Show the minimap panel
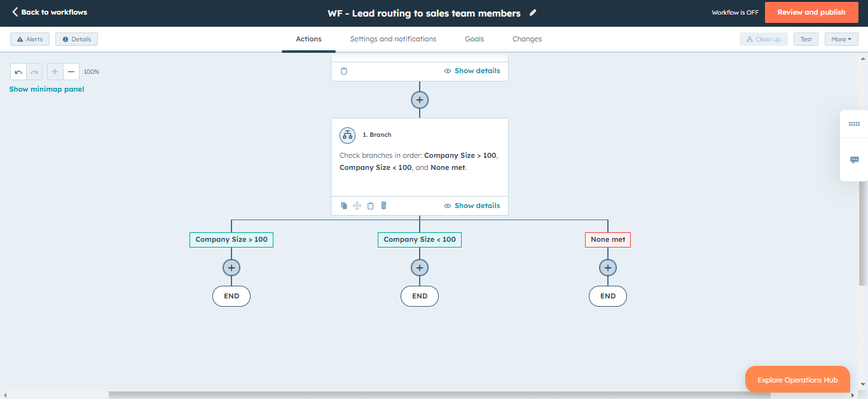Image resolution: width=868 pixels, height=399 pixels. pyautogui.click(x=46, y=89)
